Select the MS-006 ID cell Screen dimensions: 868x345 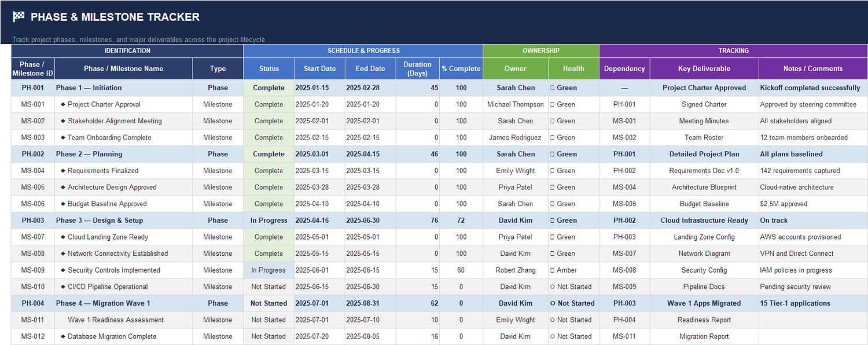tap(32, 204)
